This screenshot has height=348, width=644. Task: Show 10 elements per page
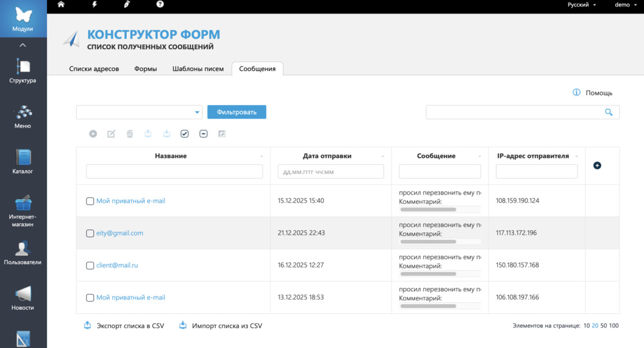[587, 325]
